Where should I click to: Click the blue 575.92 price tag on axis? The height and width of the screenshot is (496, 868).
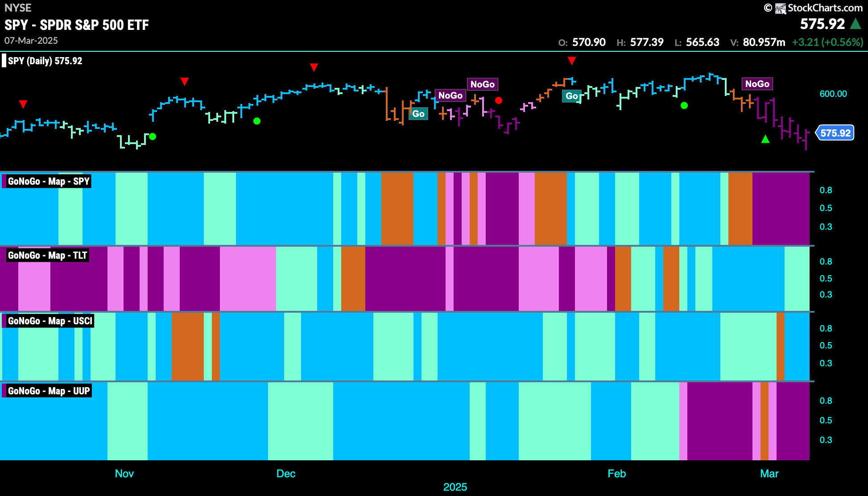click(x=835, y=133)
